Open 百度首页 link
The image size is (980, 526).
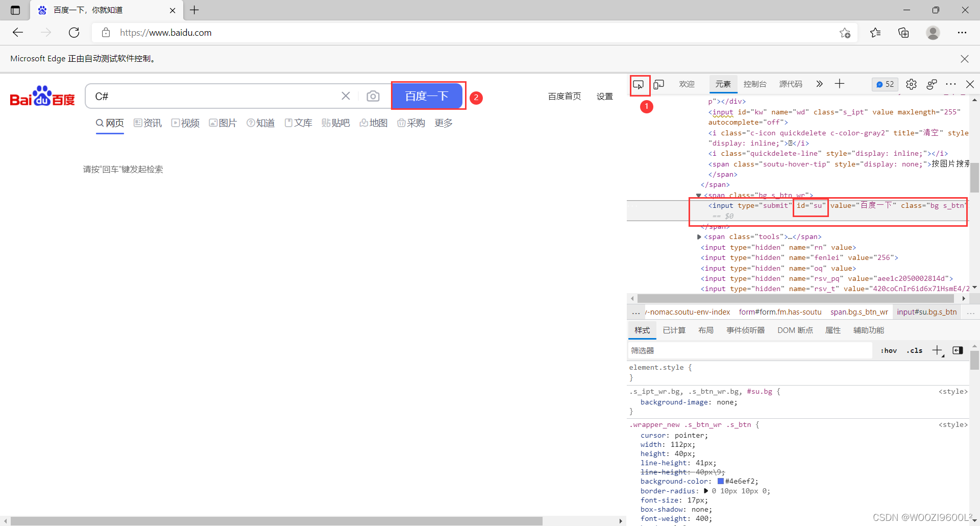point(565,97)
